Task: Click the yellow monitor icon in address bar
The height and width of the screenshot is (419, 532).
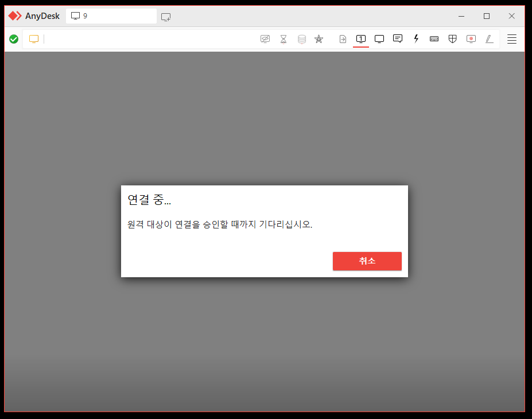Action: click(34, 39)
